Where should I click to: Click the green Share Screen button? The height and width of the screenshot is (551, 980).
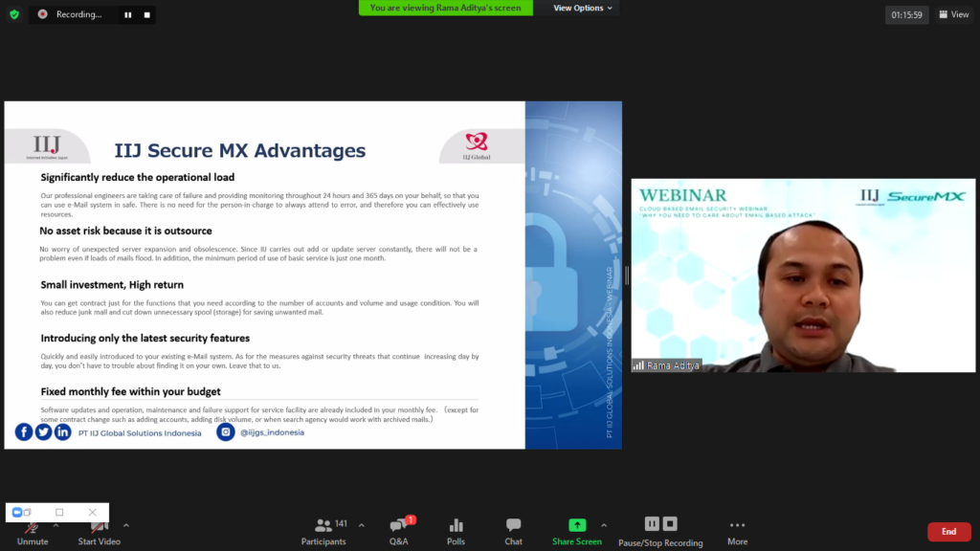click(x=576, y=531)
